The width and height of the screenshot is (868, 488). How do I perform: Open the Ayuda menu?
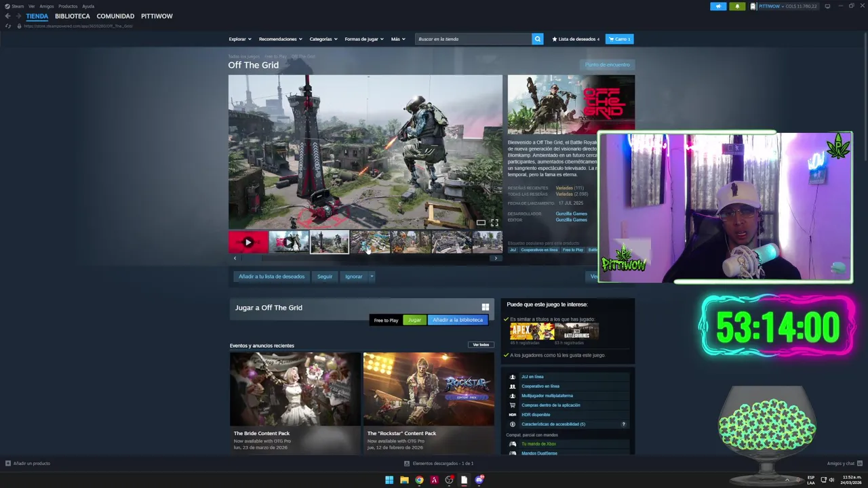tap(88, 6)
